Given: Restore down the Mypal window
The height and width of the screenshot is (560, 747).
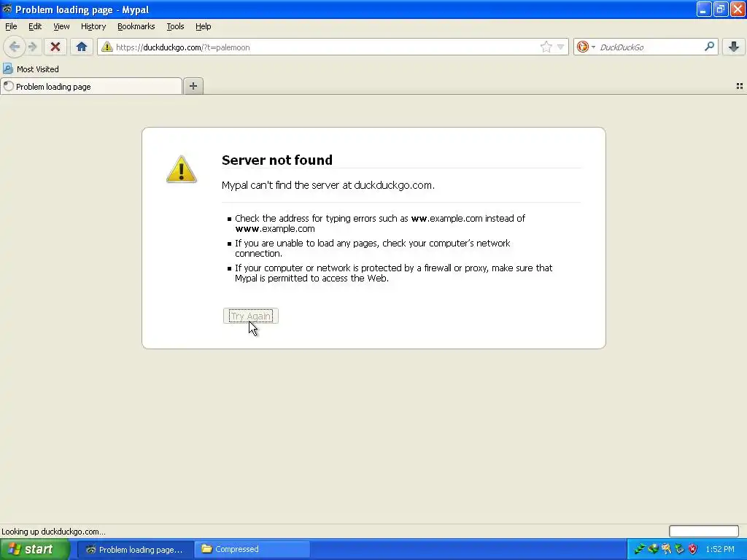Looking at the screenshot, I should coord(721,9).
